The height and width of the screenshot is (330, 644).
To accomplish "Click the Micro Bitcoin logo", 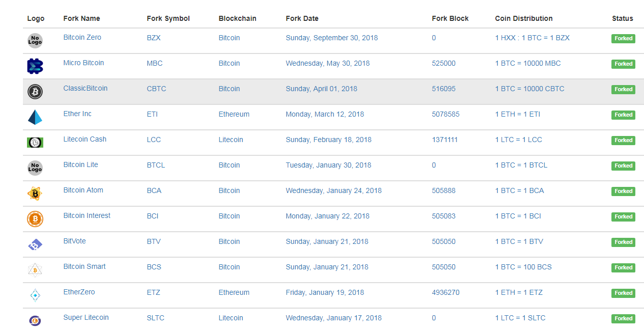I will (35, 66).
